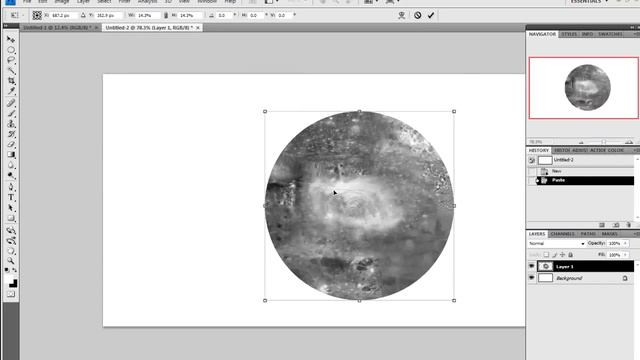640x360 pixels.
Task: Select the Clone Stamp tool
Action: tap(11, 124)
